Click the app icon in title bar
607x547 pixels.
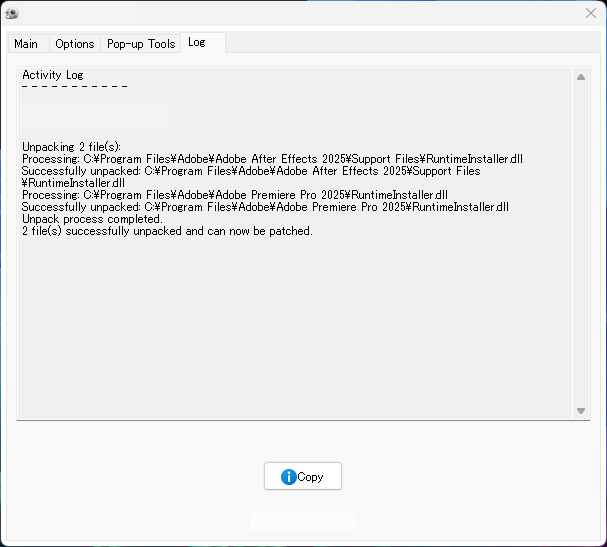tap(12, 14)
